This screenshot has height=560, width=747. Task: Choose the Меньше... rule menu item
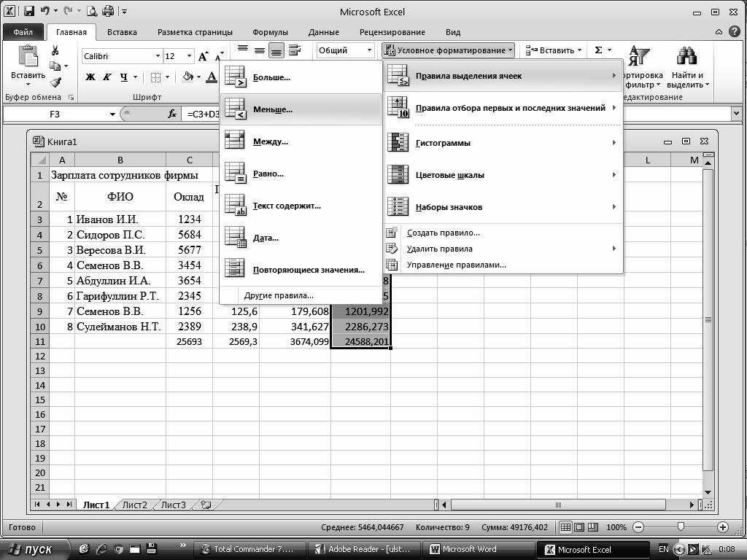click(301, 109)
